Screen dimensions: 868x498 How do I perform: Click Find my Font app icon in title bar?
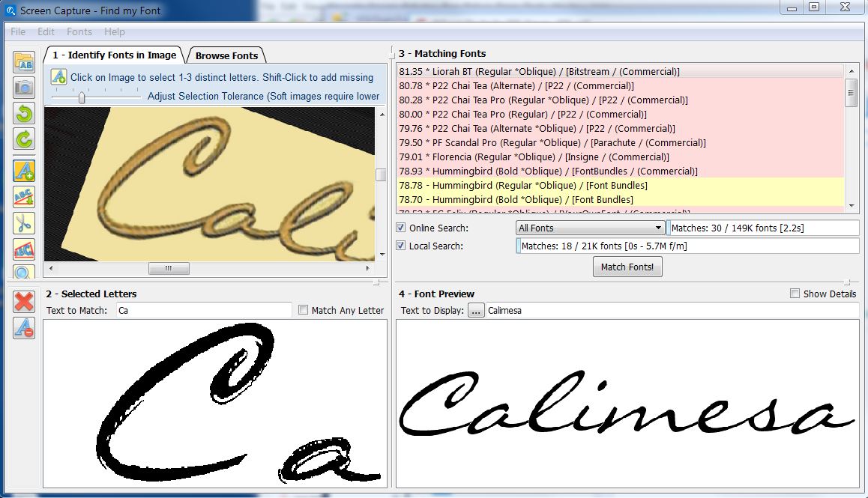(x=10, y=10)
